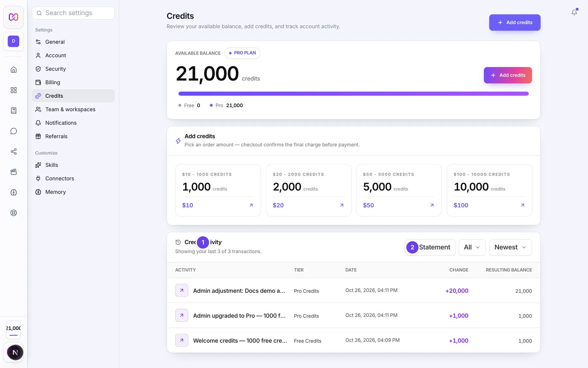Click the Welcome credits row arrow icon
Screen dimensions: 588x368
182,340
